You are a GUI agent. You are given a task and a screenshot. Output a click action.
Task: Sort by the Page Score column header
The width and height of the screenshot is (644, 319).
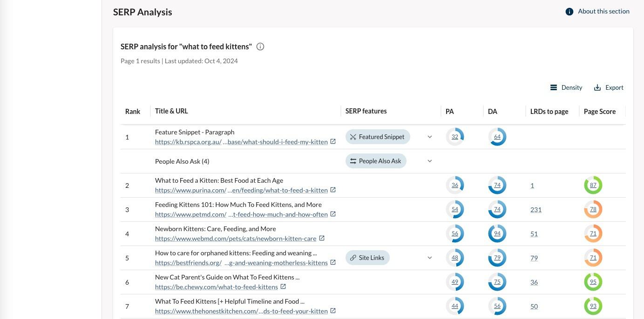click(x=599, y=112)
